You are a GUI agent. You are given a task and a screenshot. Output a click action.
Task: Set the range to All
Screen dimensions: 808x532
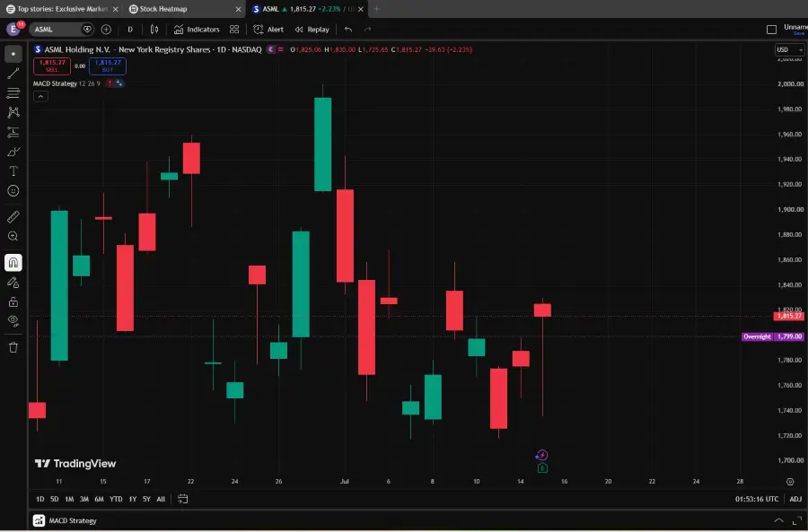coord(161,499)
